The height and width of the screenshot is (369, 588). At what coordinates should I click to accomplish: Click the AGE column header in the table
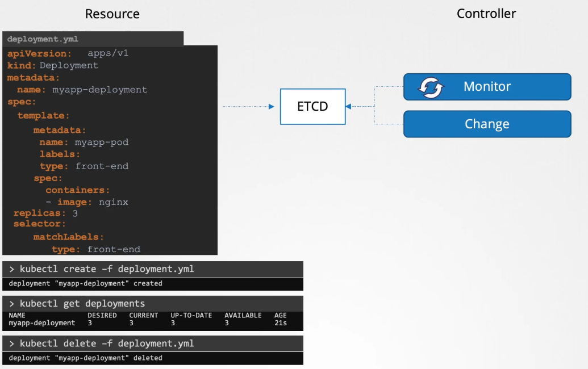281,315
